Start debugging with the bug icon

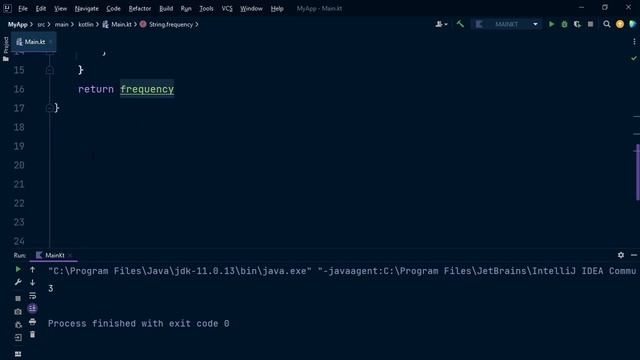click(564, 24)
